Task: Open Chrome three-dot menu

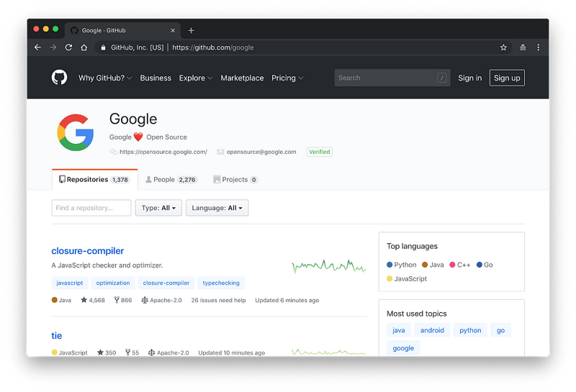Action: point(538,47)
